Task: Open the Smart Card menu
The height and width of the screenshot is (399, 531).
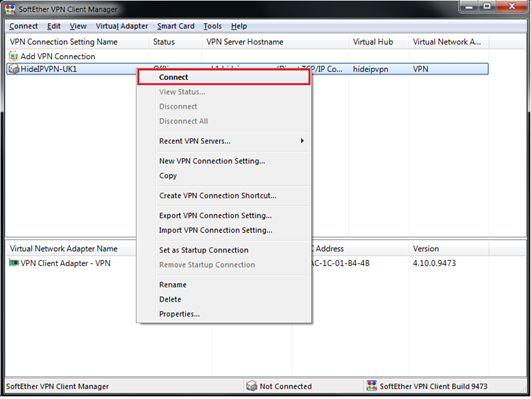Action: pyautogui.click(x=175, y=26)
